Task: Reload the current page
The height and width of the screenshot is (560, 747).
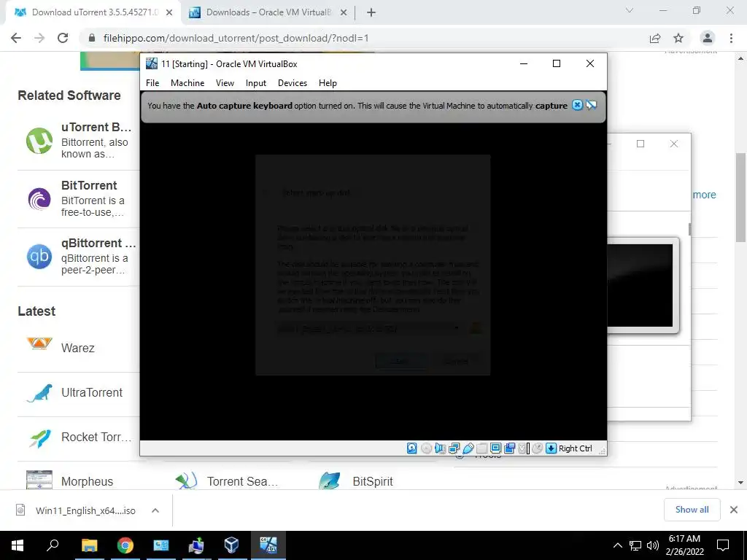Action: tap(63, 38)
